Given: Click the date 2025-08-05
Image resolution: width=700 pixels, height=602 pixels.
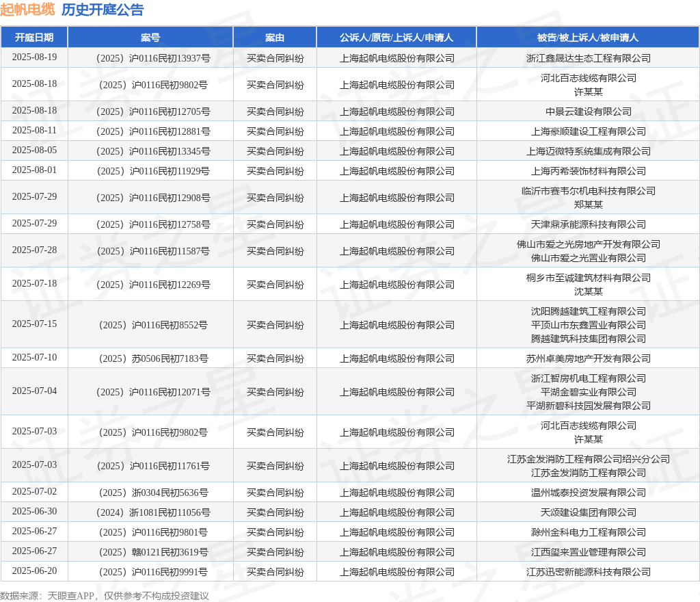Looking at the screenshot, I should [34, 150].
